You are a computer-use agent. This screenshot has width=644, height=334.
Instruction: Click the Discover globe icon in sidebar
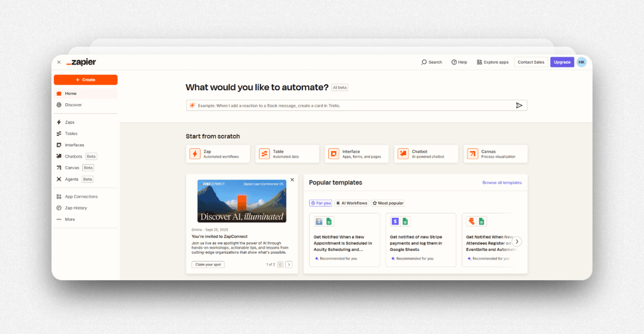tap(59, 105)
